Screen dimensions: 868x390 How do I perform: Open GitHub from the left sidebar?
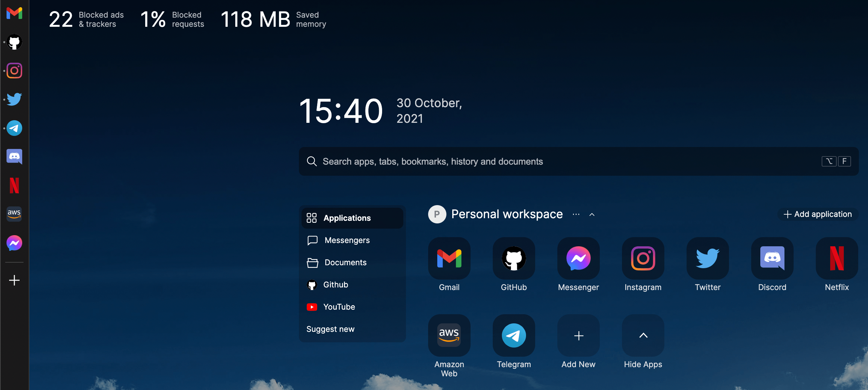click(x=14, y=42)
